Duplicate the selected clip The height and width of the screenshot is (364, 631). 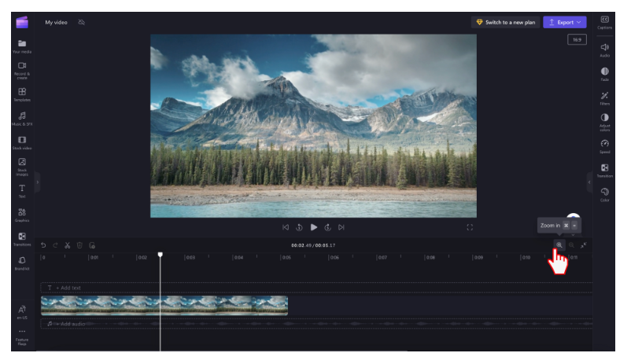[x=92, y=245]
